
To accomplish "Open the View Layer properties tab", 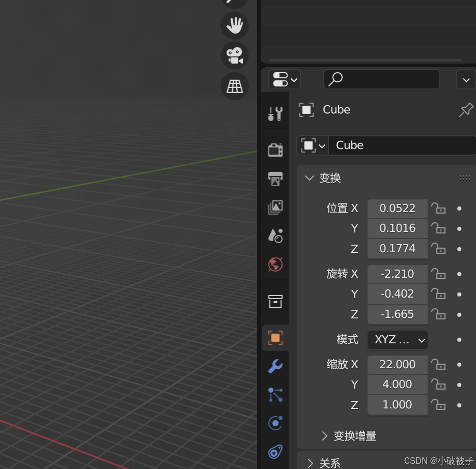I will (275, 207).
